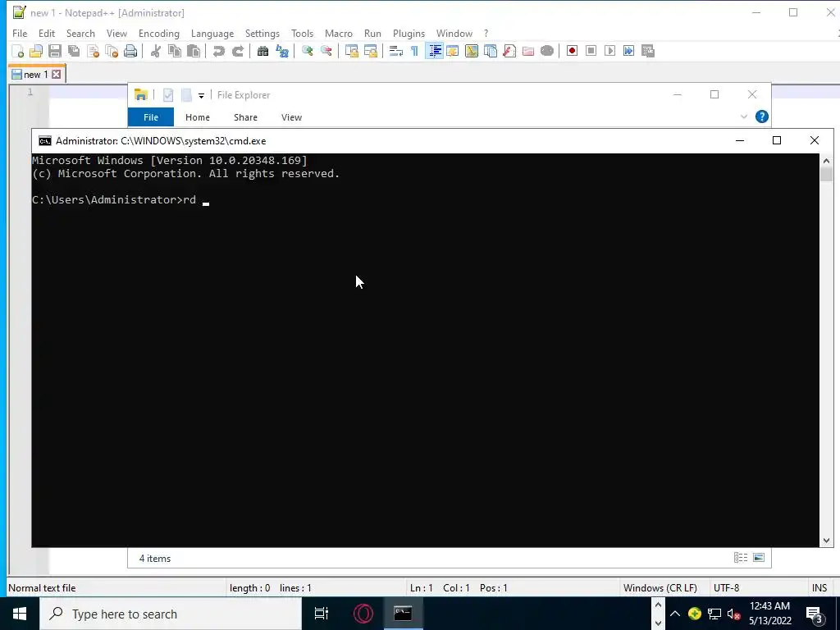The image size is (840, 630).
Task: Close the 'new 1' tab with its X
Action: (x=57, y=75)
